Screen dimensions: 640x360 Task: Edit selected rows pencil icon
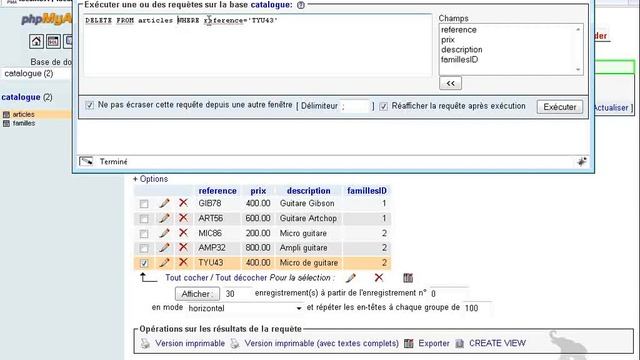point(350,278)
